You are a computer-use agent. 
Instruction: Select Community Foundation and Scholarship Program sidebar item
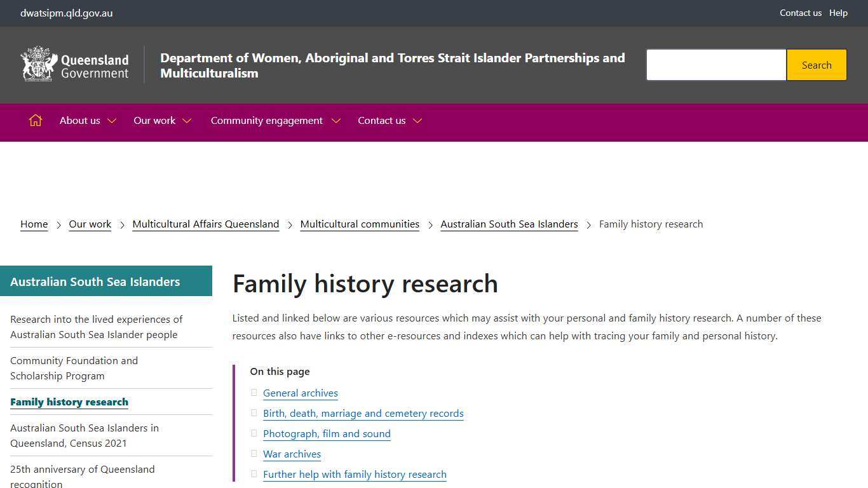pos(74,368)
